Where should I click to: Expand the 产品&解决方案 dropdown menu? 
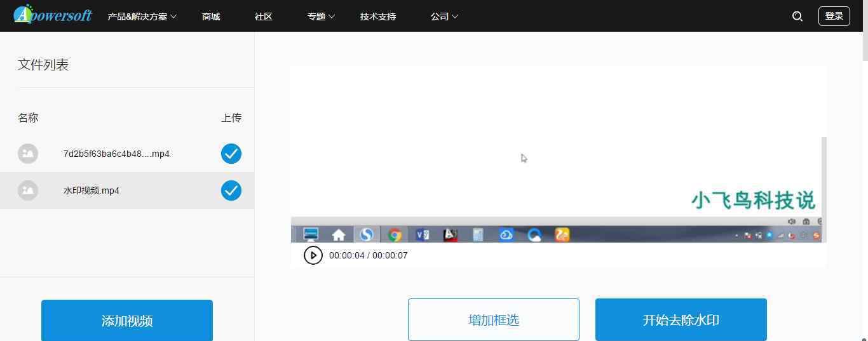point(142,17)
